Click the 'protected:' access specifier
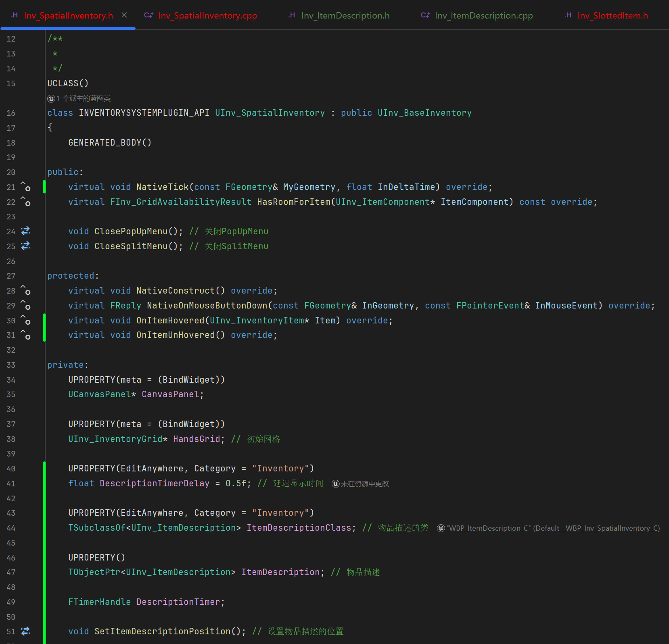 (x=73, y=276)
